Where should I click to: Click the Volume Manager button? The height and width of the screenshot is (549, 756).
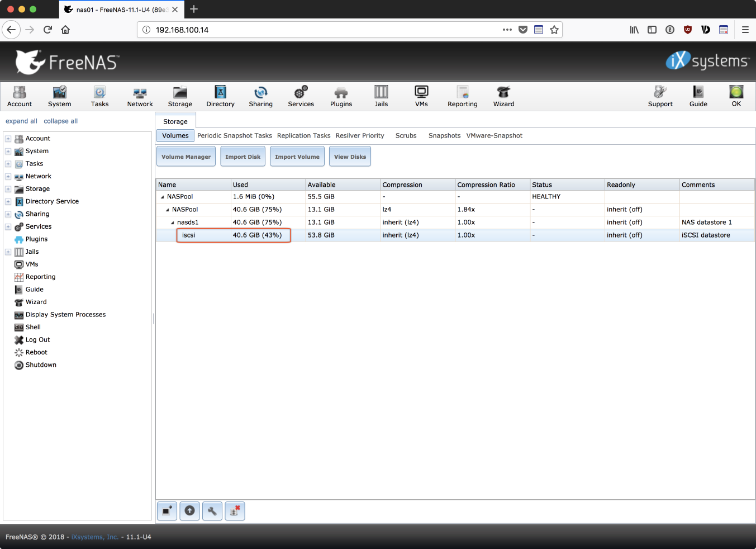(186, 157)
